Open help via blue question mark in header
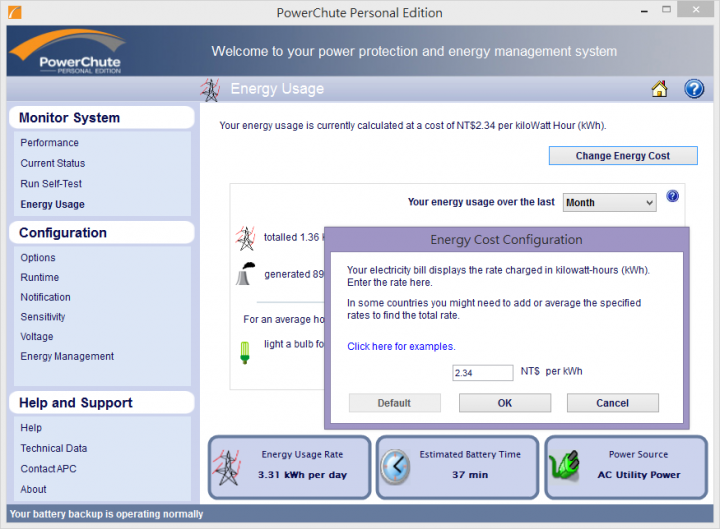 [x=694, y=89]
